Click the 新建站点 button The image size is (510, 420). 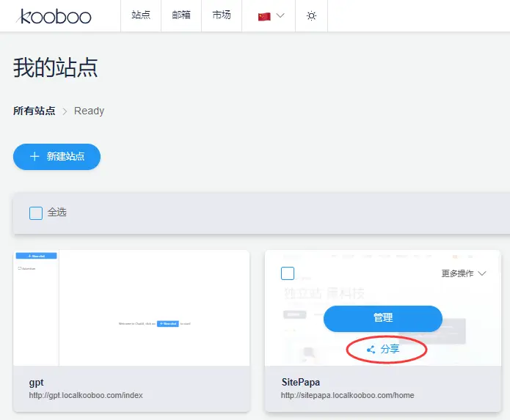click(x=57, y=157)
